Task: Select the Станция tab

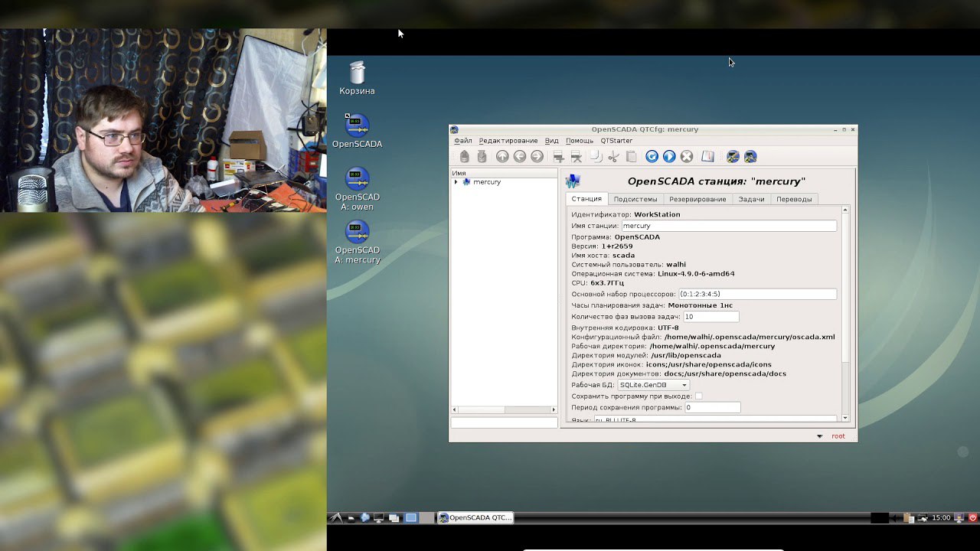Action: 586,199
